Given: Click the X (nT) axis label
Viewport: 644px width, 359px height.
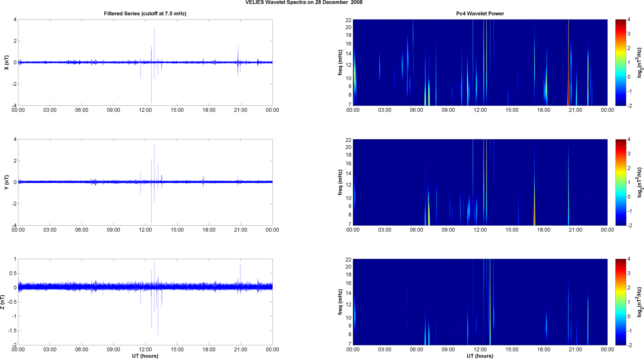Looking at the screenshot, I should (x=6, y=62).
